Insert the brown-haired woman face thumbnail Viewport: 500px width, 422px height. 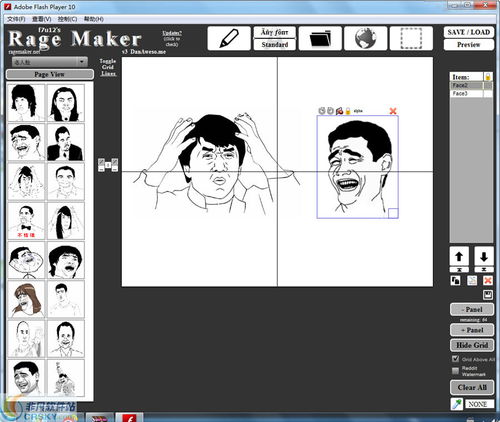[26, 299]
